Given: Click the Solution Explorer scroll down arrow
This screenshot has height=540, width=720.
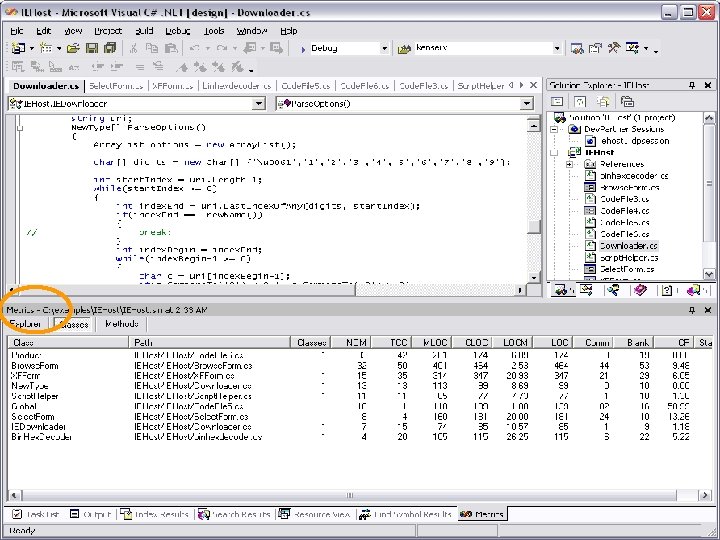Looking at the screenshot, I should [709, 274].
